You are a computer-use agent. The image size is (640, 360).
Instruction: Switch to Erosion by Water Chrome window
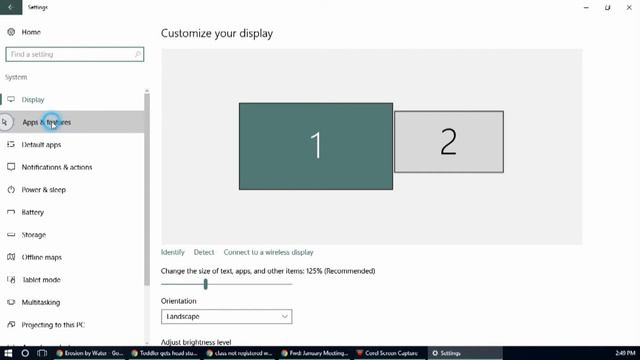coord(90,353)
